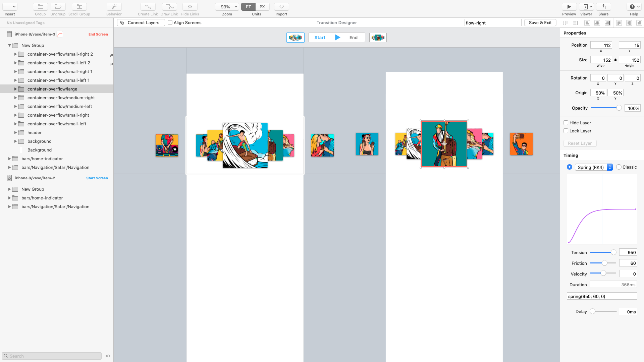Expand New Group under item-2
644x362 pixels.
pyautogui.click(x=9, y=189)
